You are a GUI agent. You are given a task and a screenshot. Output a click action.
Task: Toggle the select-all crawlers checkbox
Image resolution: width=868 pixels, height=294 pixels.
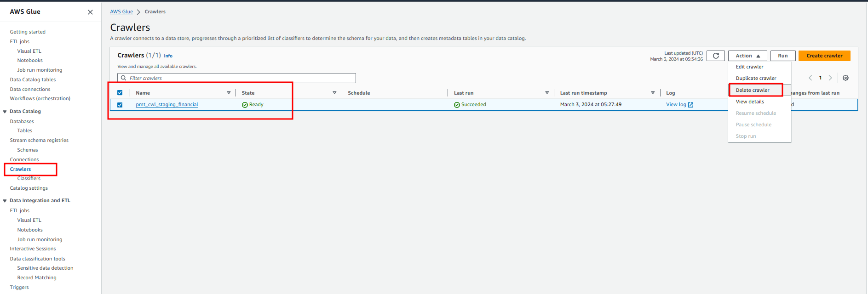point(120,93)
